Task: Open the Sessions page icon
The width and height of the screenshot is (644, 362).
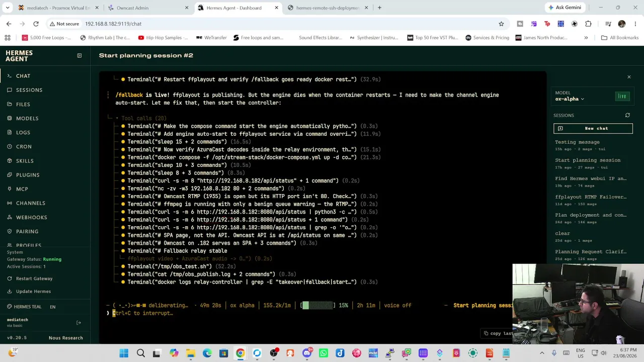Action: pyautogui.click(x=10, y=90)
